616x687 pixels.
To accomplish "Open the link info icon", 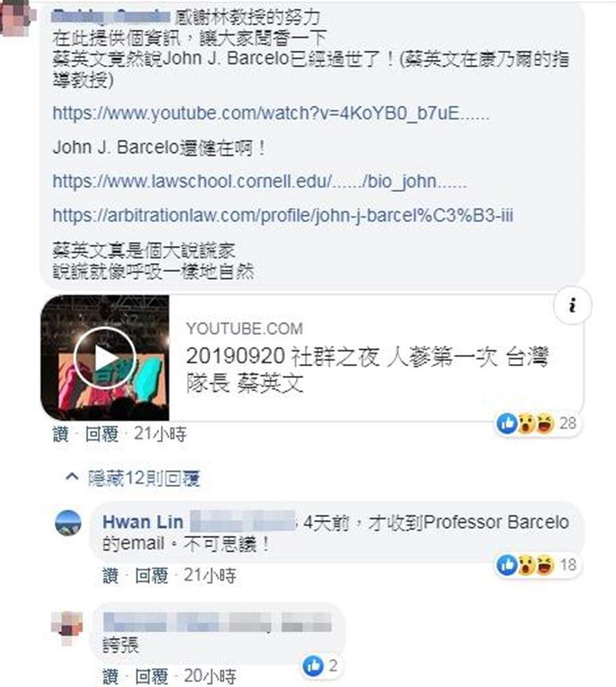I will (x=572, y=305).
